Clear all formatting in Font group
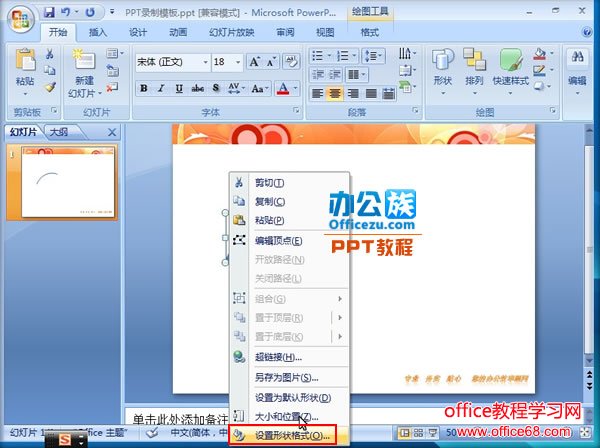Screen dimensions: 600x448 [291, 62]
